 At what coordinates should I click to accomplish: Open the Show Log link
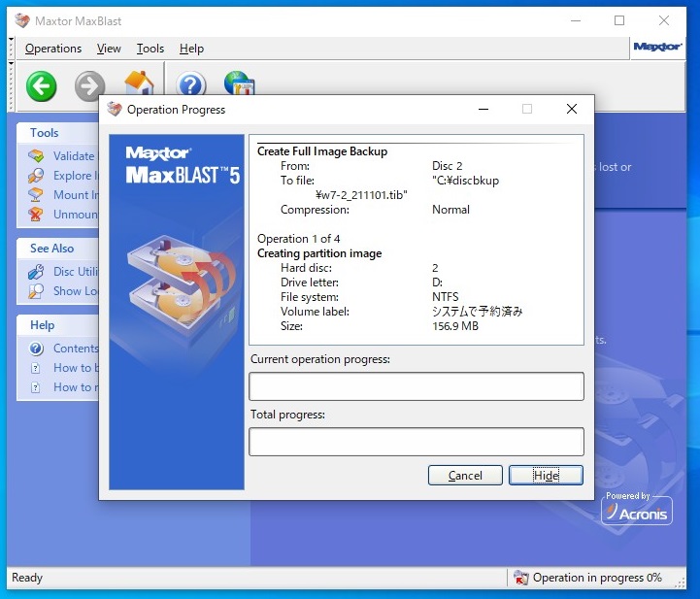click(x=76, y=291)
